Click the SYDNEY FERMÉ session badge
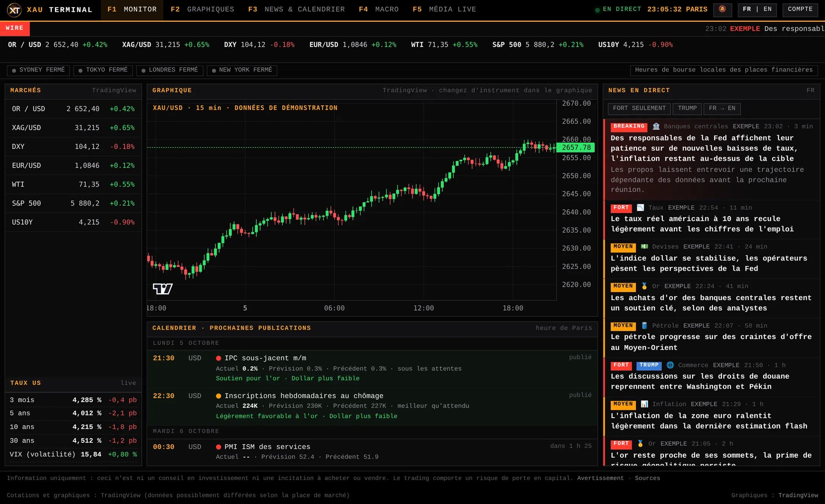The height and width of the screenshot is (504, 825). point(38,70)
